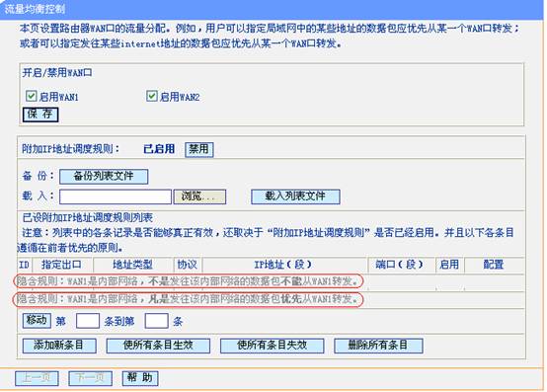
Task: Click 删除所有条目 button
Action: pyautogui.click(x=378, y=346)
